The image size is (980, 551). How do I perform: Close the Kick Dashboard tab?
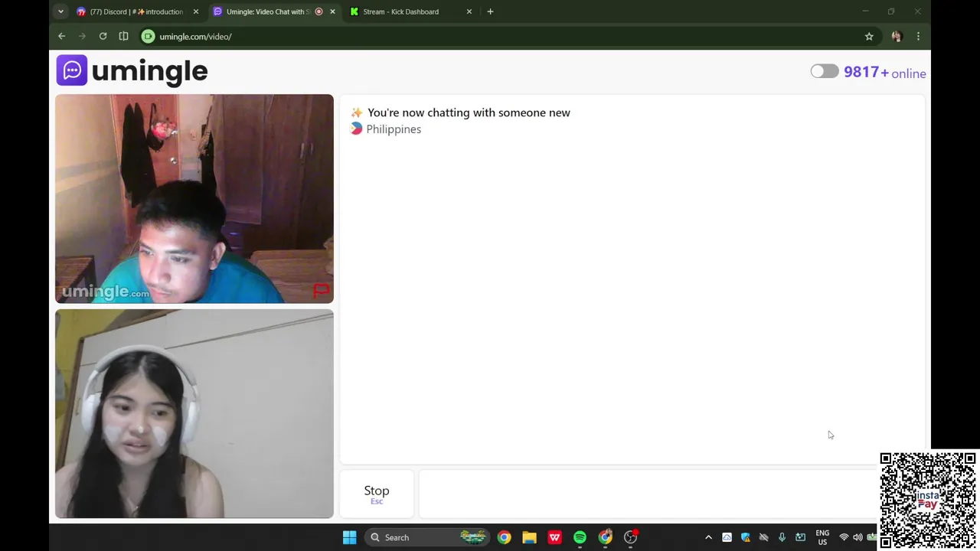[x=469, y=11]
